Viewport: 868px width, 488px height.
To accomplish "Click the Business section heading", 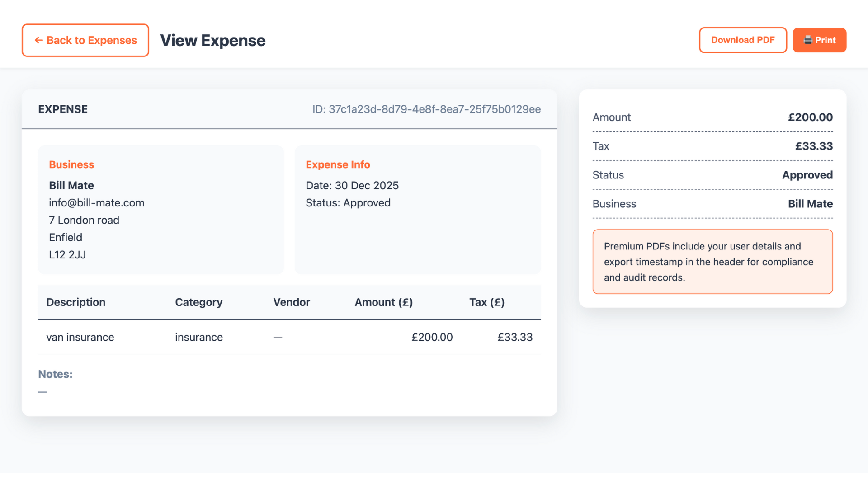I will point(71,164).
